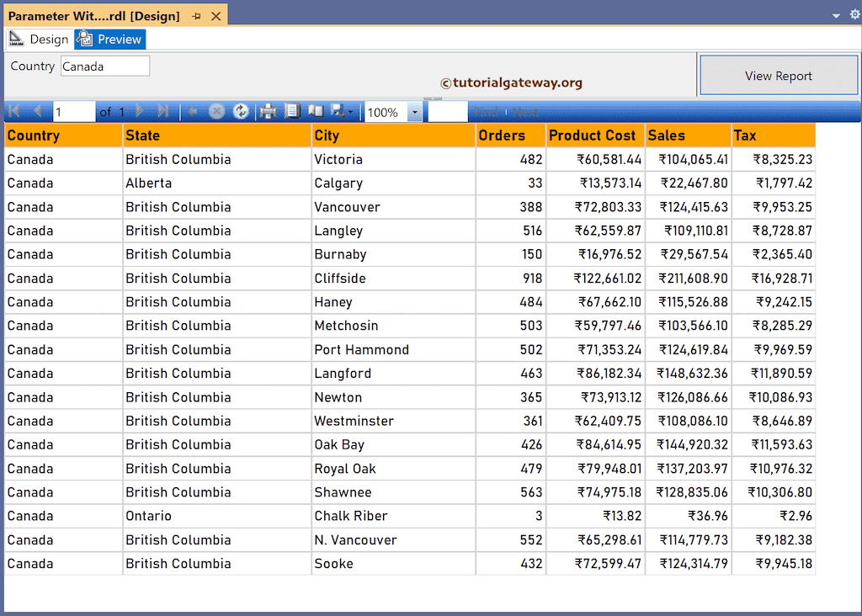
Task: Click the sales value ₹36.96
Action: [x=707, y=516]
